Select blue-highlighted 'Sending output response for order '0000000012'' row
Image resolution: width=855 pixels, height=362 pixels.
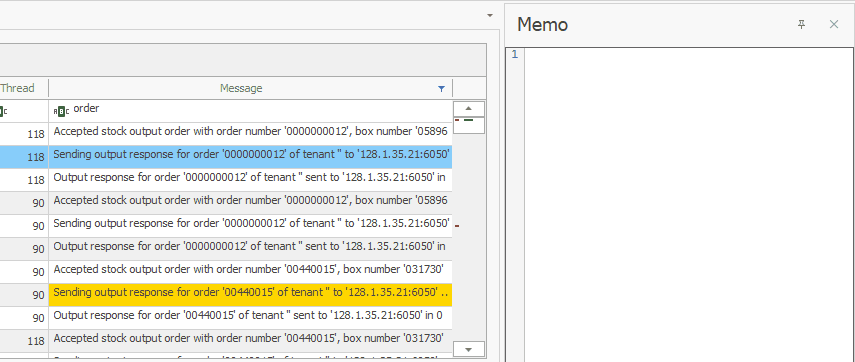pos(250,156)
